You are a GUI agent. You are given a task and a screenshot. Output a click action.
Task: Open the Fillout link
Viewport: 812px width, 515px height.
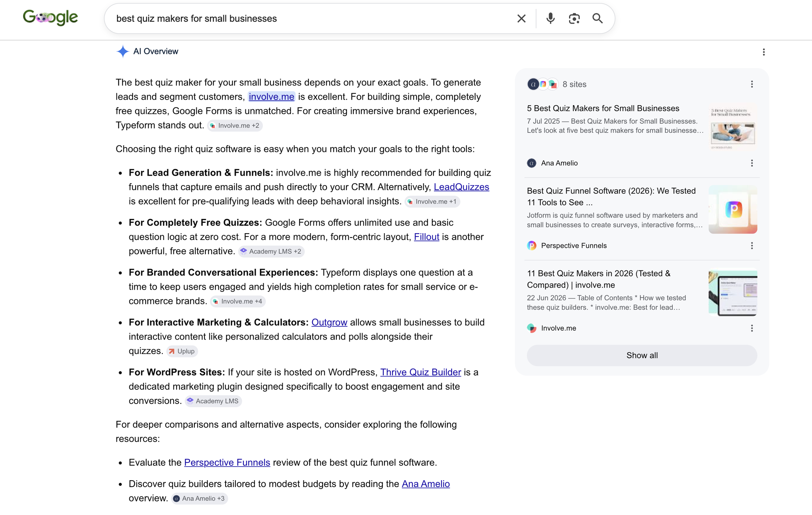pos(426,237)
